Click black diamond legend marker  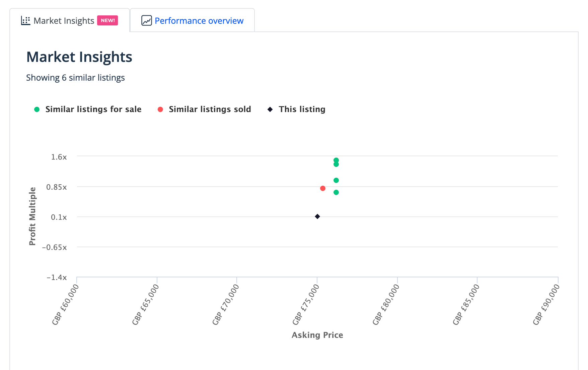270,109
